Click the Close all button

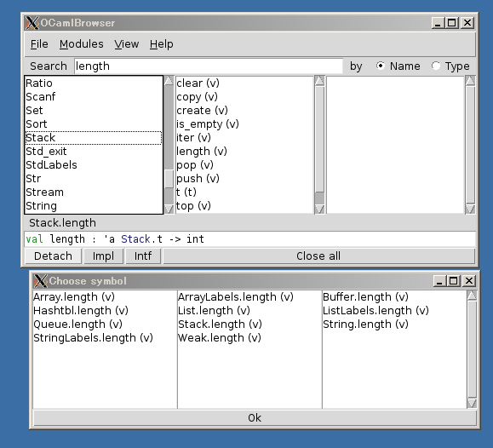(318, 256)
